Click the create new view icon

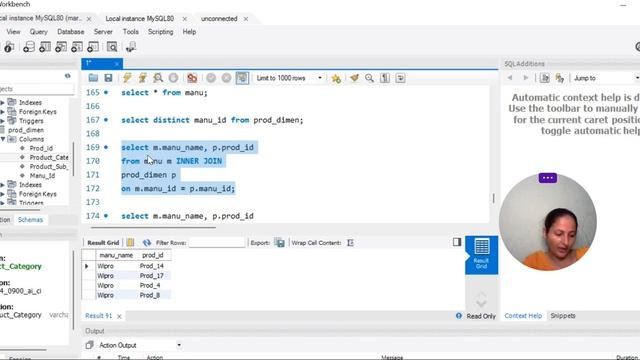[61, 47]
